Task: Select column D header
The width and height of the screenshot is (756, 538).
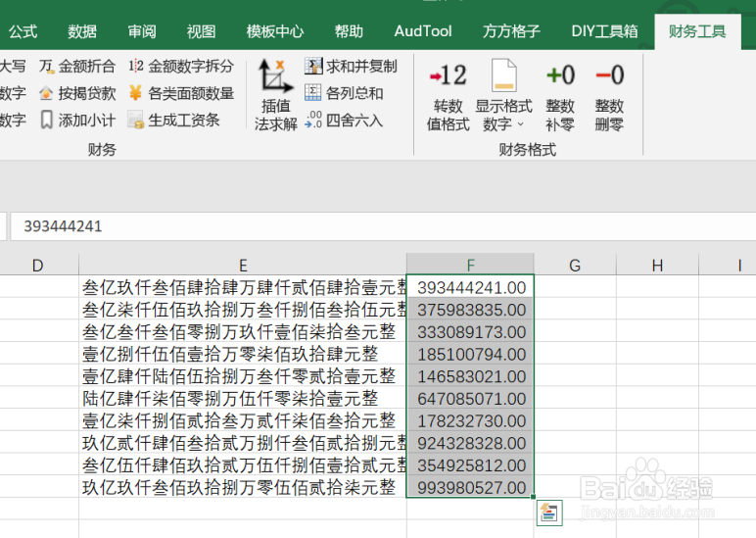Action: tap(37, 265)
